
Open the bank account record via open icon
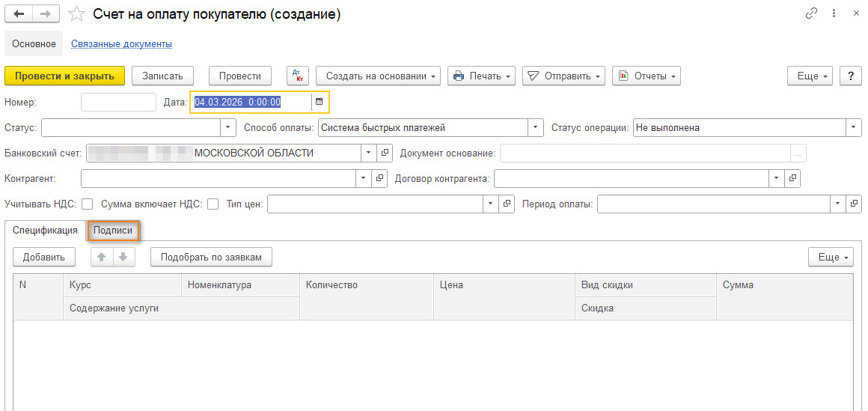[x=384, y=152]
